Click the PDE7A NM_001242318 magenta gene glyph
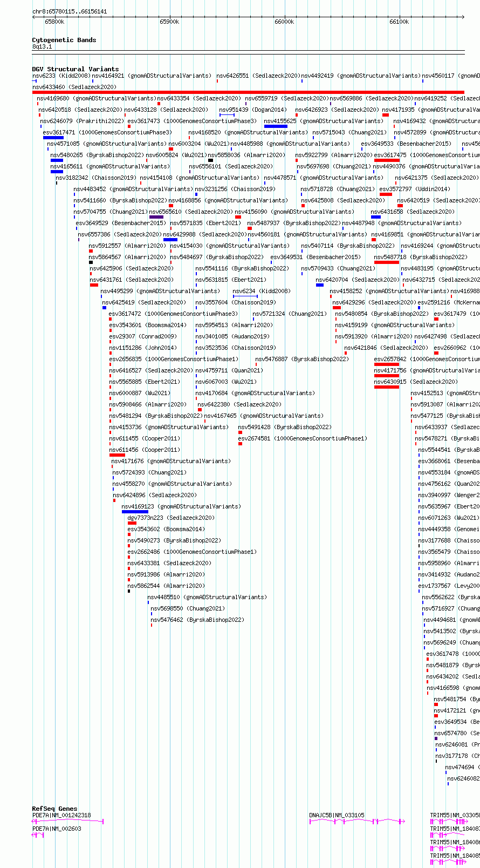The width and height of the screenshot is (480, 868). (67, 822)
